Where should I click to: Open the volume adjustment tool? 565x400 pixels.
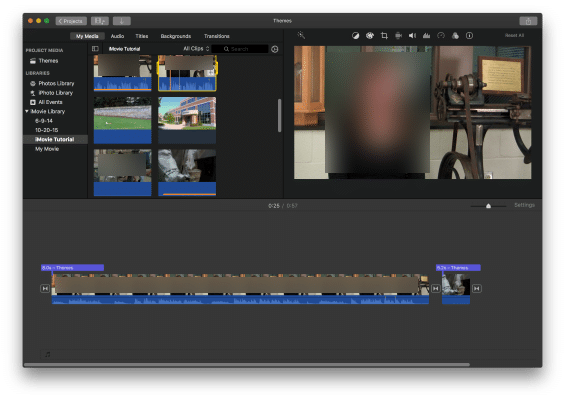click(x=412, y=35)
